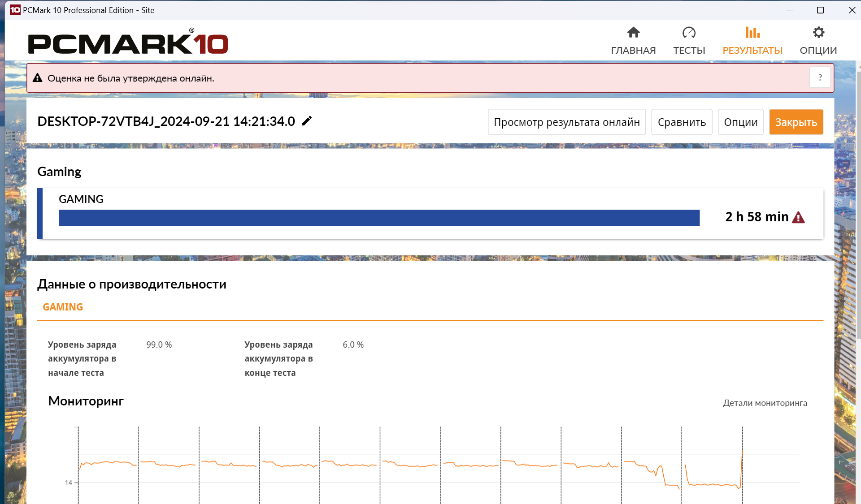The height and width of the screenshot is (504, 861).
Task: Click Просмотр результата онлайн button
Action: 566,122
